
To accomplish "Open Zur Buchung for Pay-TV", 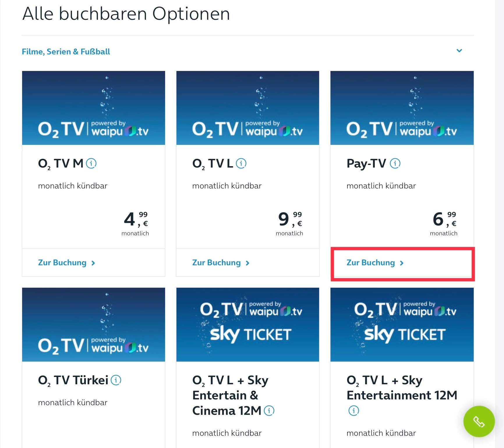I will point(375,263).
